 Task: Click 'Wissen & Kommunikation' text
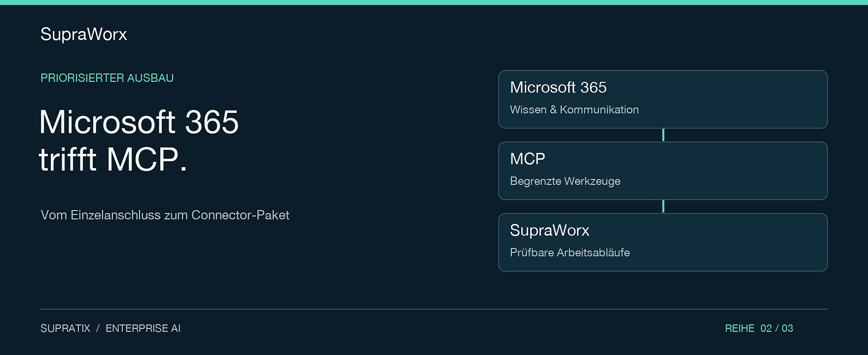(x=574, y=109)
